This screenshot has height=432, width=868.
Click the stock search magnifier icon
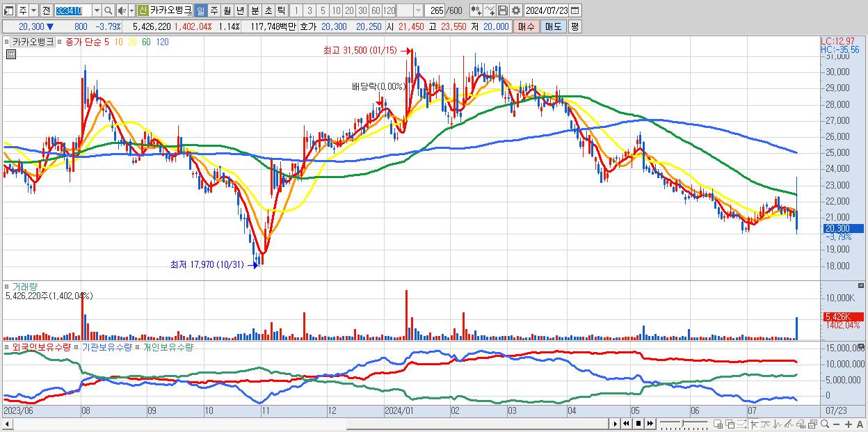108,10
